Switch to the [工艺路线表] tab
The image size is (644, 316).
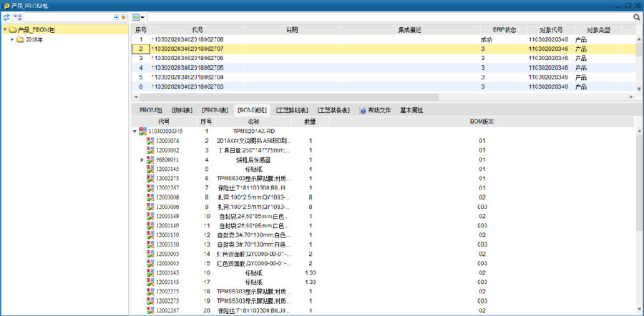[292, 110]
